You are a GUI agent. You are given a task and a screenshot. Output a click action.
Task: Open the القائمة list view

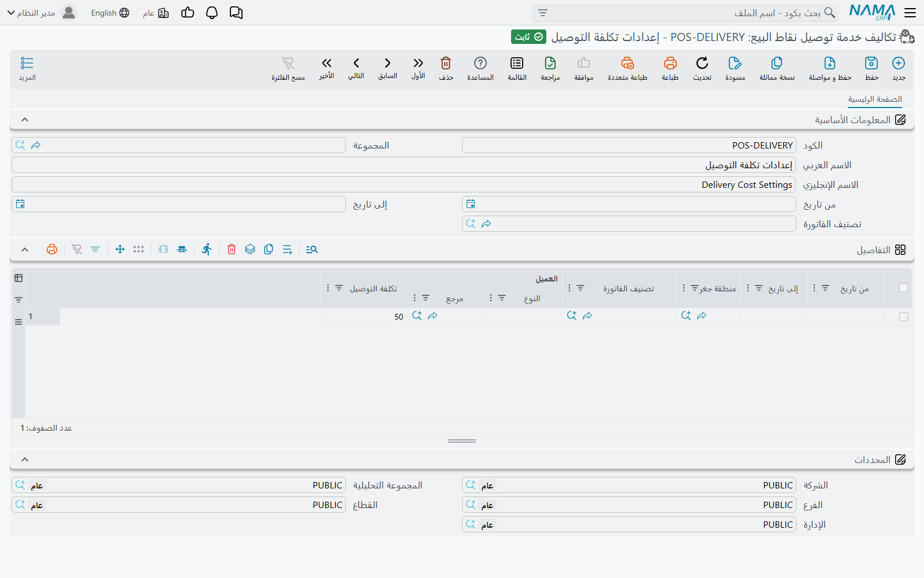tap(517, 68)
